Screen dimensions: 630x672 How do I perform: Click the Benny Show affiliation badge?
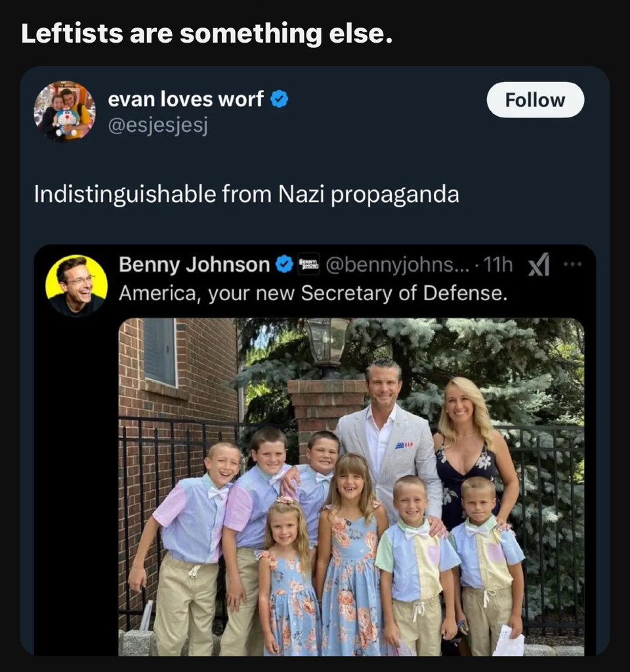[x=308, y=264]
